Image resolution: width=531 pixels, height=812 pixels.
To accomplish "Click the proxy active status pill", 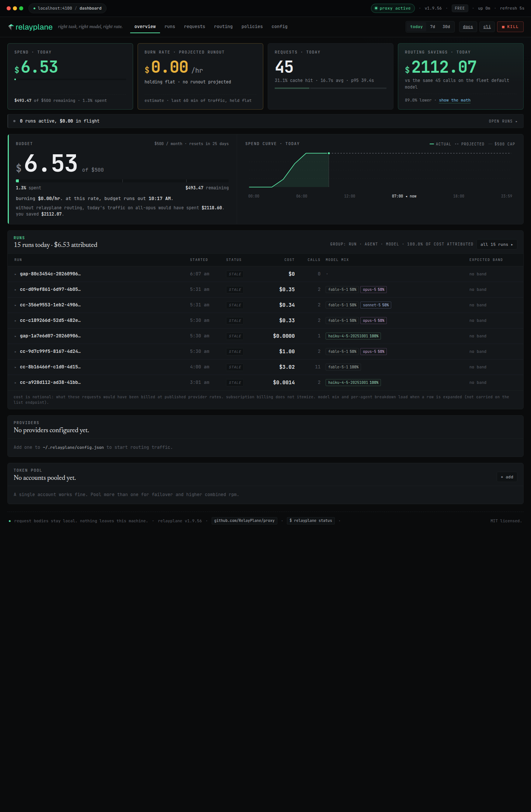I will (393, 8).
